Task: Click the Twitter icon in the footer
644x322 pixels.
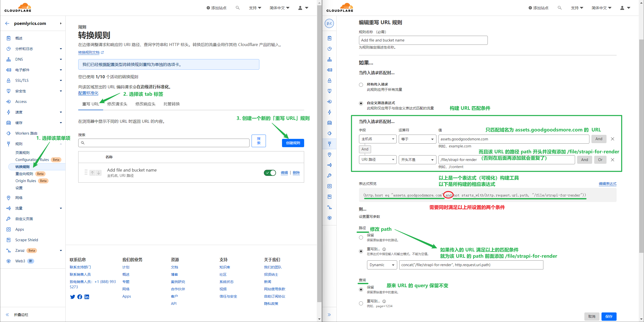Action: [72, 297]
